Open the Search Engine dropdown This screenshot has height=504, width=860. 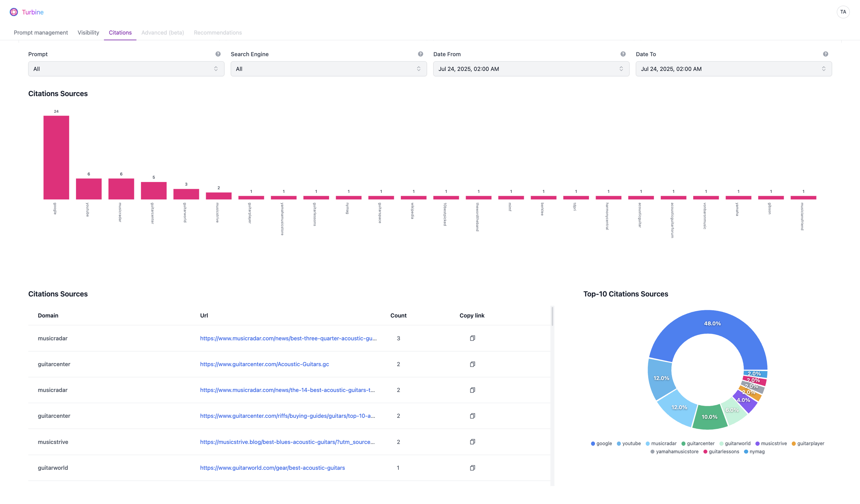(x=329, y=69)
